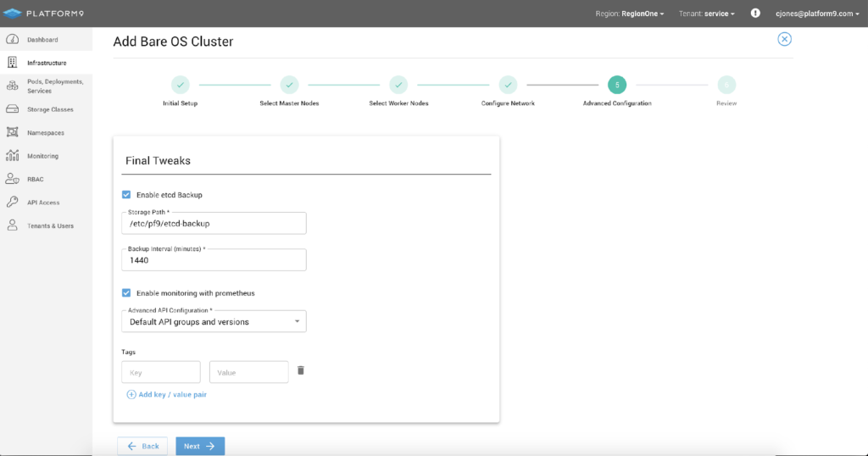Toggle Enable monitoring with prometheus checkbox

[x=126, y=293]
